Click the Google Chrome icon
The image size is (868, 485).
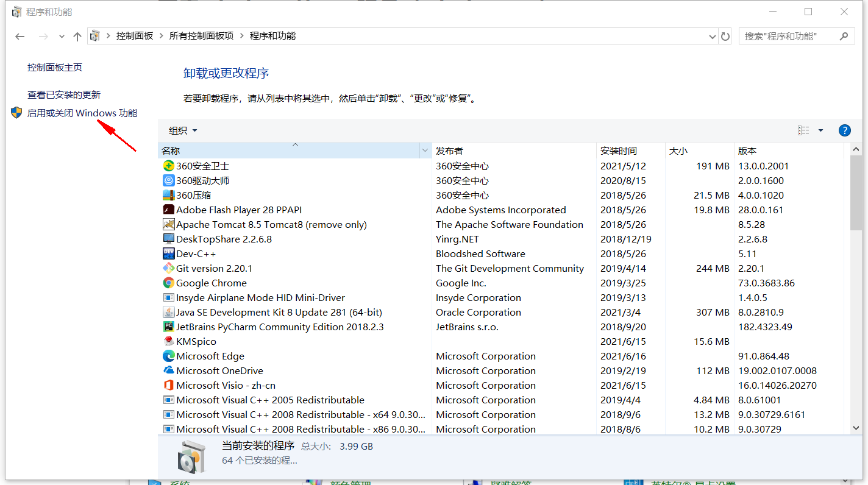click(169, 283)
